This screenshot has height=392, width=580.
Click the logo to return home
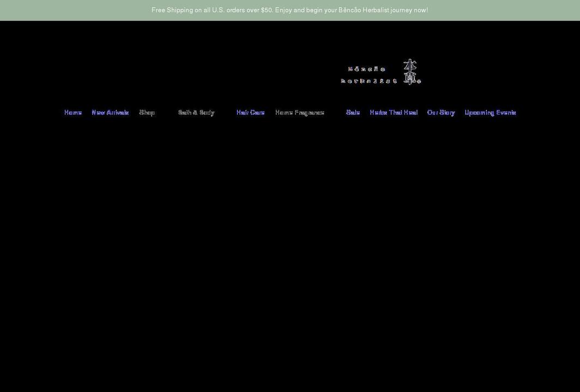point(380,72)
